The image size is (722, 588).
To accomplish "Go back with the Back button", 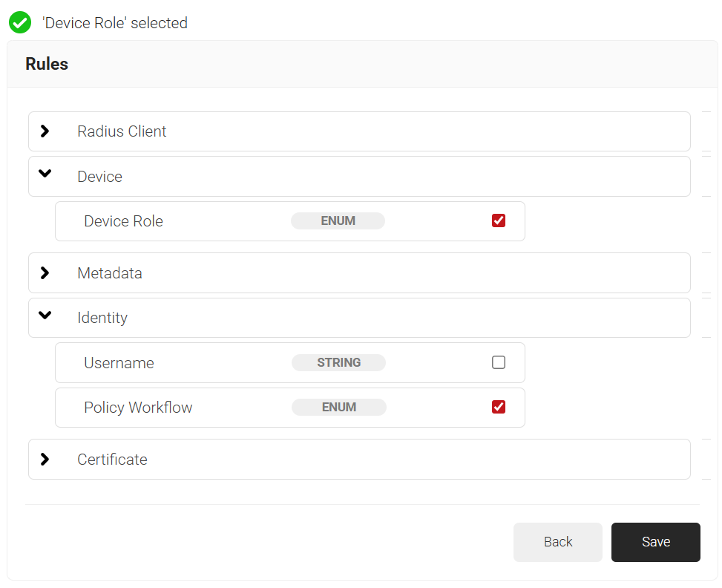I will (558, 542).
